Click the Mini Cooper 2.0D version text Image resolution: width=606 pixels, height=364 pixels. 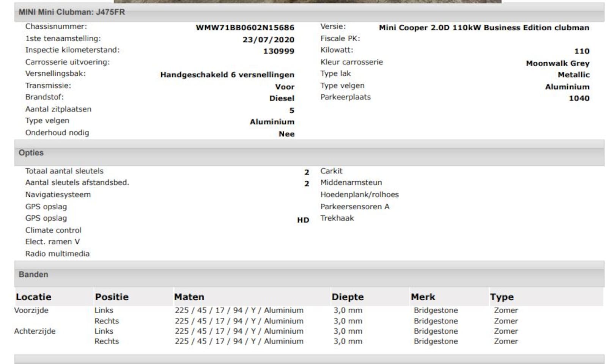pos(484,28)
